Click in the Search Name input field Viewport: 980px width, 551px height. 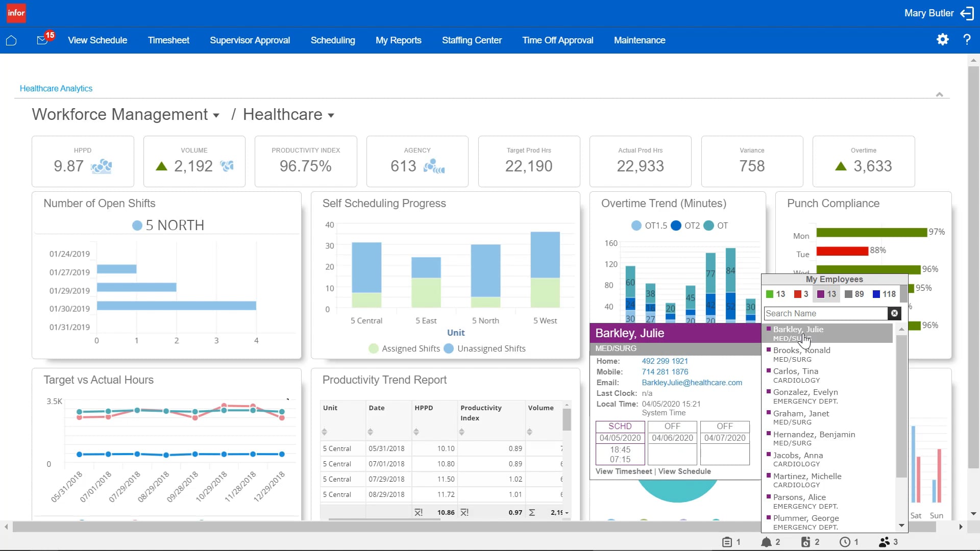point(826,314)
